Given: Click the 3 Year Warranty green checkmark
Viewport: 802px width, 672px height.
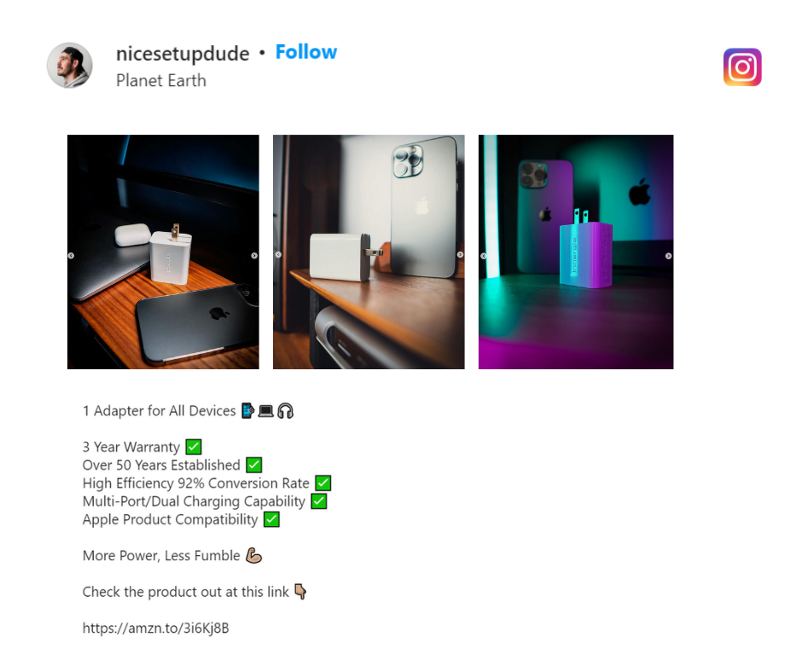Looking at the screenshot, I should point(194,447).
